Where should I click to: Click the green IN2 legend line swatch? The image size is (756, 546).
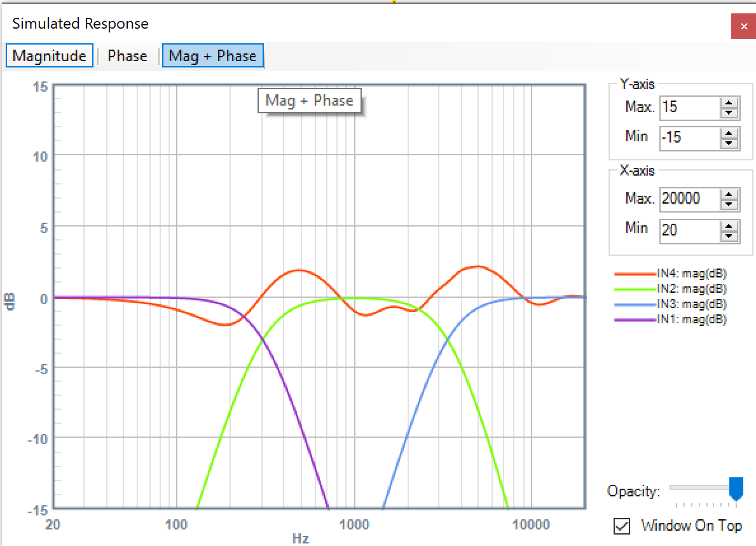tap(635, 289)
